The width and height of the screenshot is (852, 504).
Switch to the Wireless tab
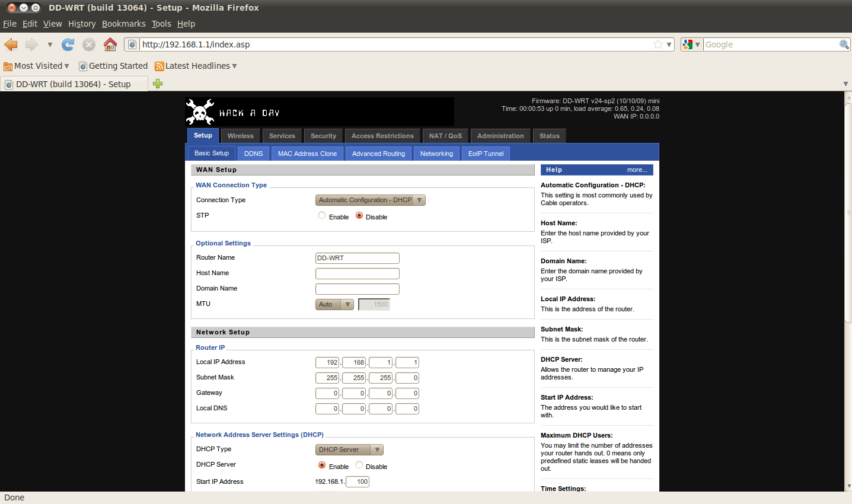click(x=240, y=136)
